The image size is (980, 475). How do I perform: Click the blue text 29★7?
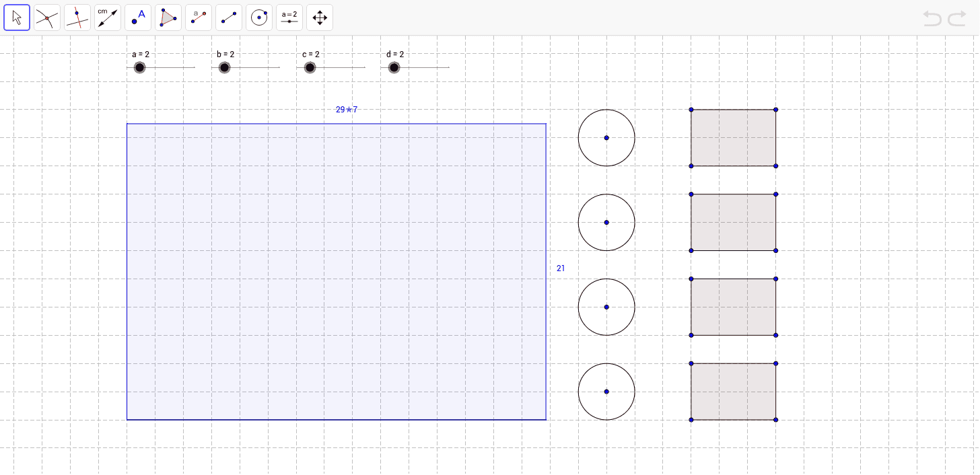347,110
